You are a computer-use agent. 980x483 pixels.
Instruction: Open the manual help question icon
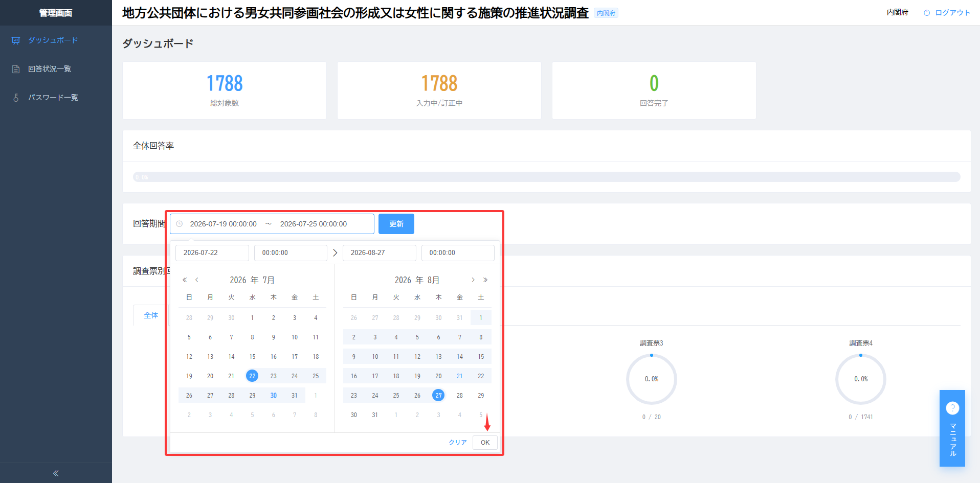[952, 408]
